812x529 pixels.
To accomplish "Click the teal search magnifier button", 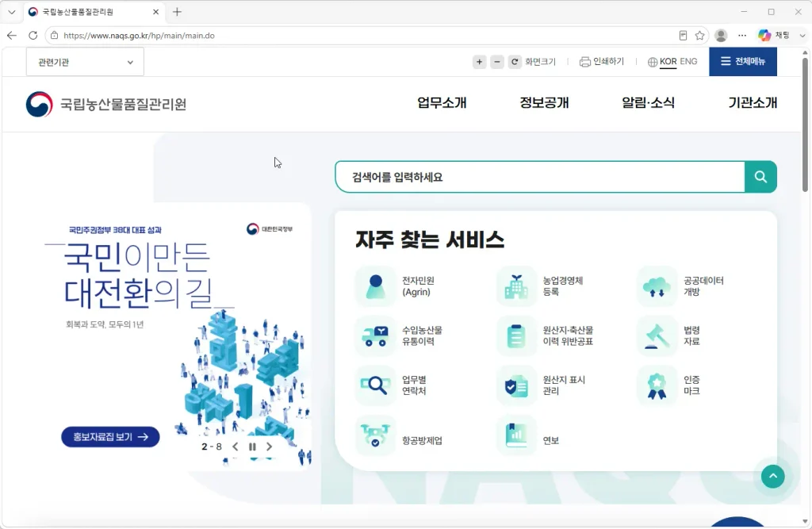I will 760,177.
